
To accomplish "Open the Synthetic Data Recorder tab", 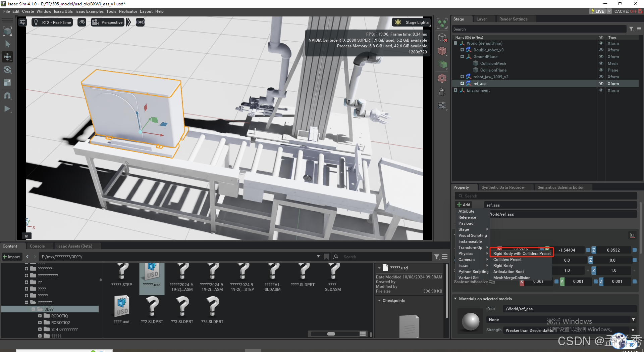I will point(503,187).
